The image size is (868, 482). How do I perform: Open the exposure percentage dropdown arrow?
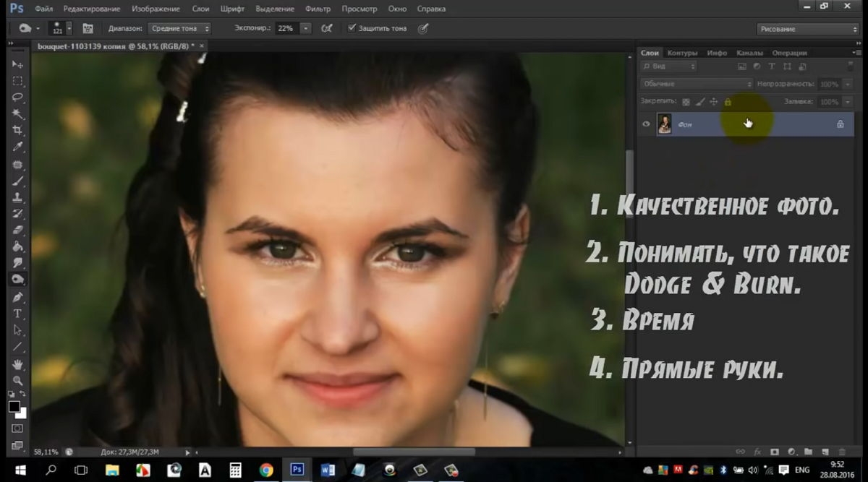tap(305, 28)
